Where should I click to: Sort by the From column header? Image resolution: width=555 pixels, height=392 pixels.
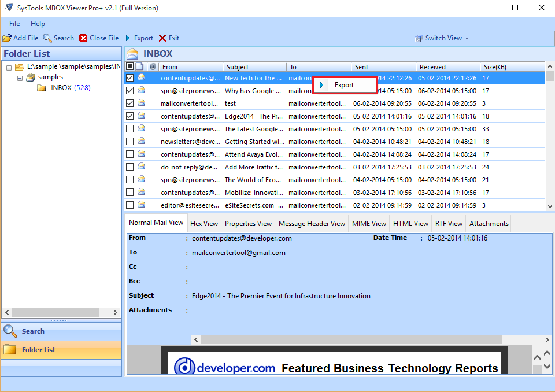point(191,66)
